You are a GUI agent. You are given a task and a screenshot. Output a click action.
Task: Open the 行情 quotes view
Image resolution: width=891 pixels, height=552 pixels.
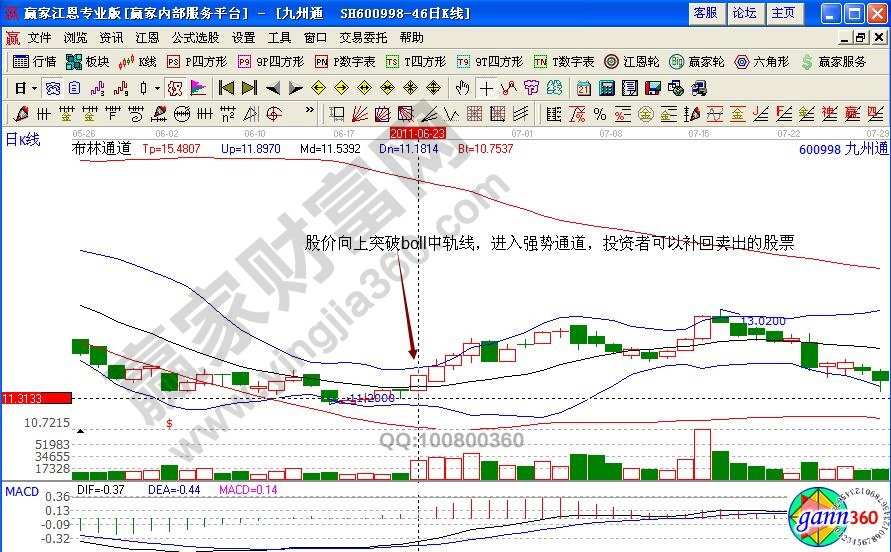35,61
